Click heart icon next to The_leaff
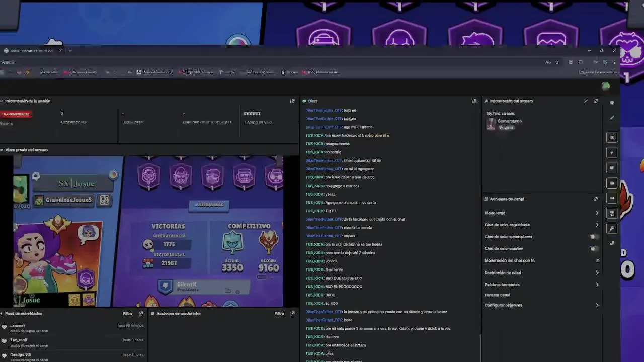 (x=4, y=340)
